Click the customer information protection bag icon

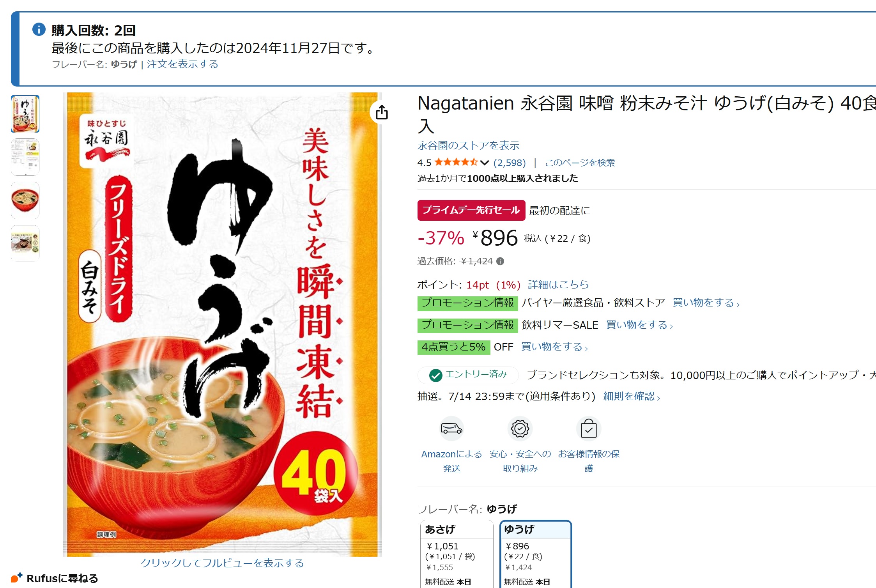589,429
